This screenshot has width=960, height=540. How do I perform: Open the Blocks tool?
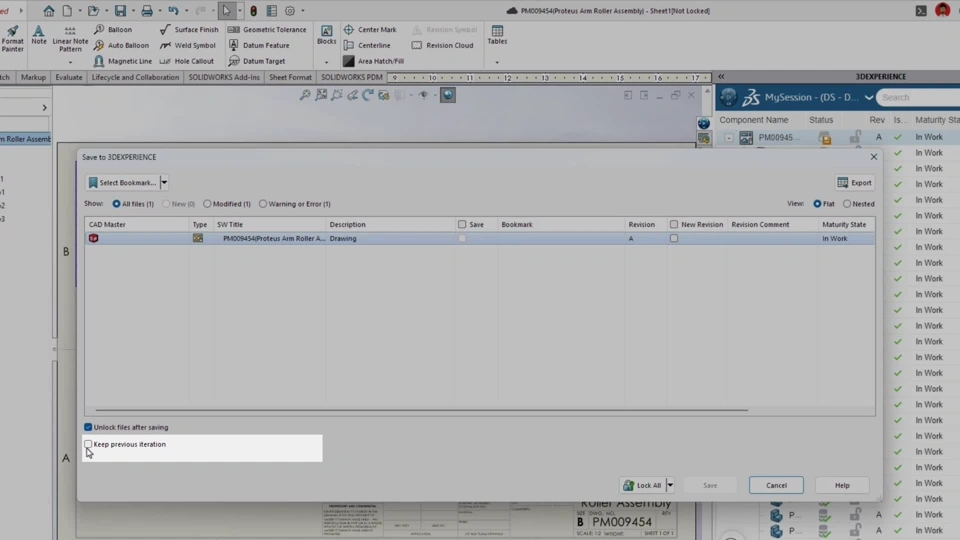click(x=326, y=35)
